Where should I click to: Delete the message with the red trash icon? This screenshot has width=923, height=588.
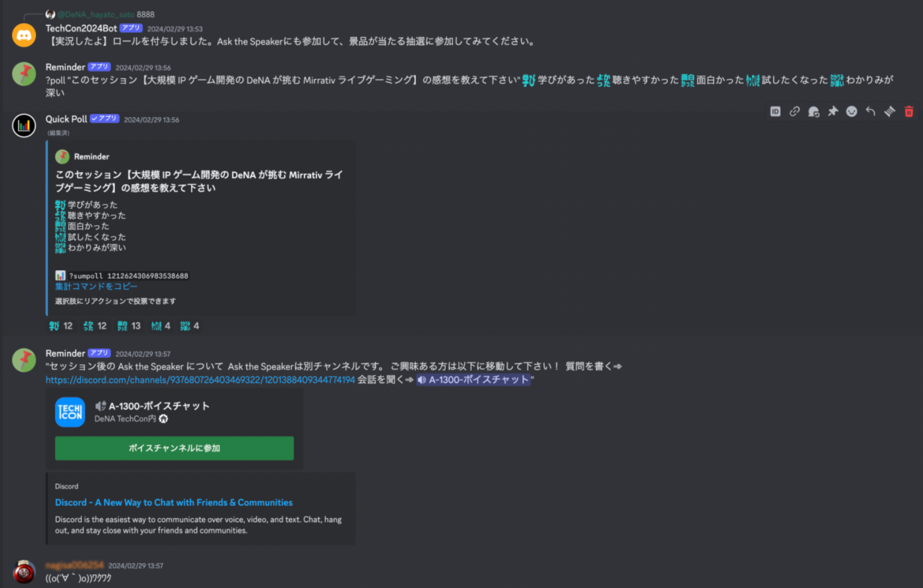click(x=909, y=112)
